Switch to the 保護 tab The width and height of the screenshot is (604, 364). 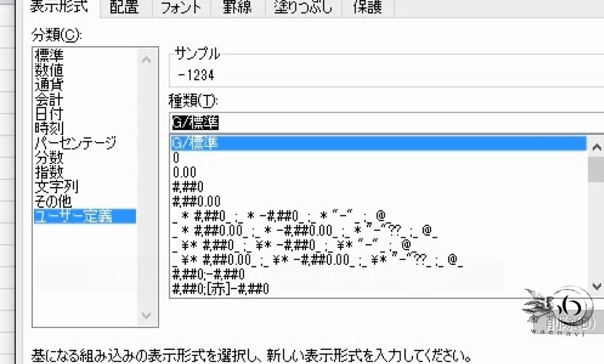367,8
